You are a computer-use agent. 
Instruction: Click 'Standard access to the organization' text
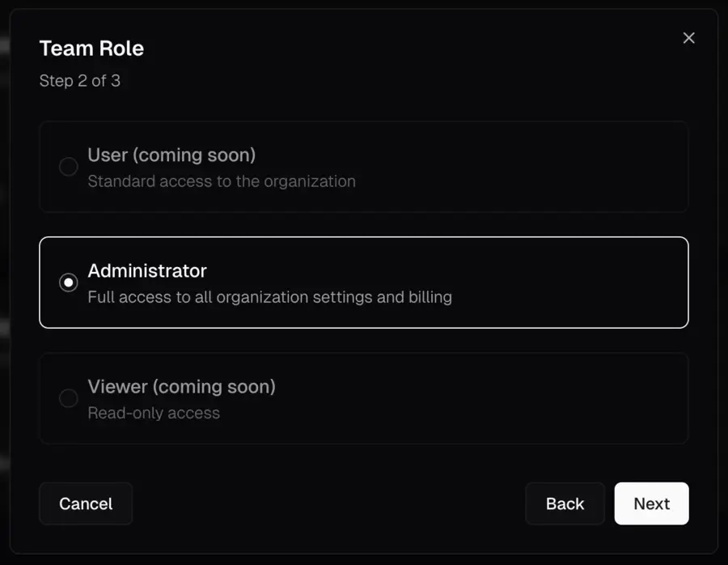(222, 181)
